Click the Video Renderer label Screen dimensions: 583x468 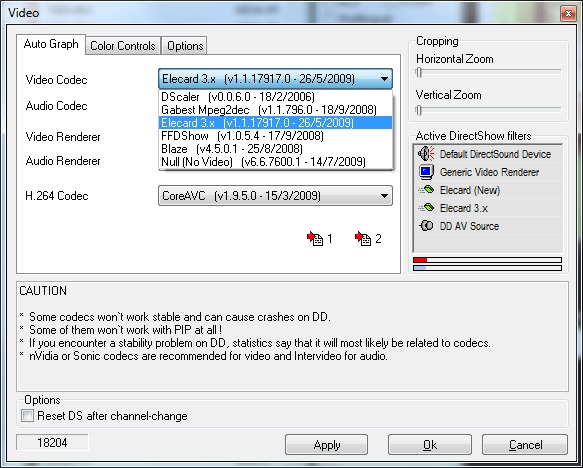coord(63,136)
